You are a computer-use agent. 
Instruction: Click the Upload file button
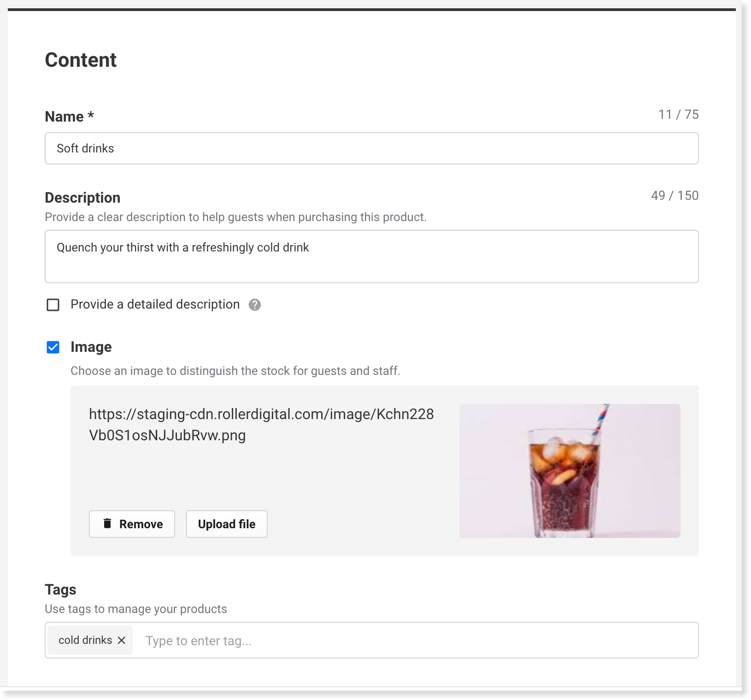pos(227,524)
